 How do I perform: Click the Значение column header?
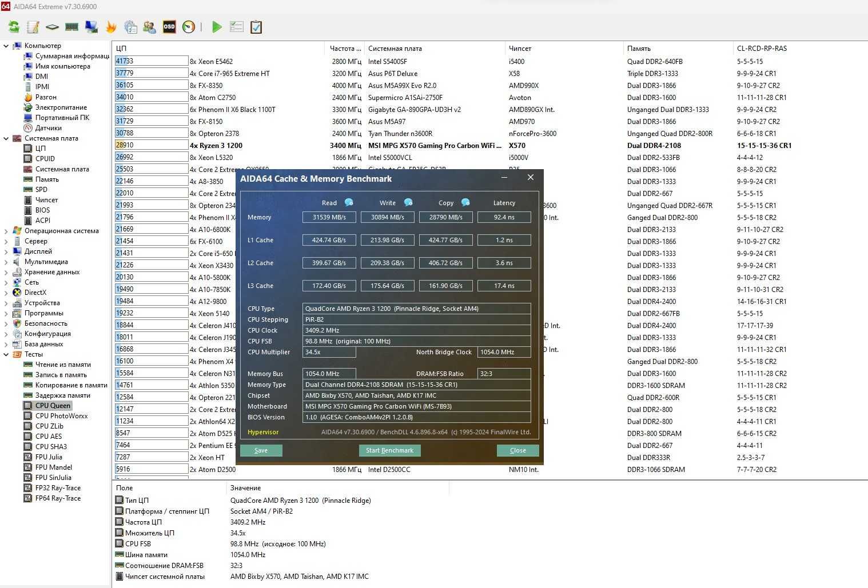tap(337, 488)
